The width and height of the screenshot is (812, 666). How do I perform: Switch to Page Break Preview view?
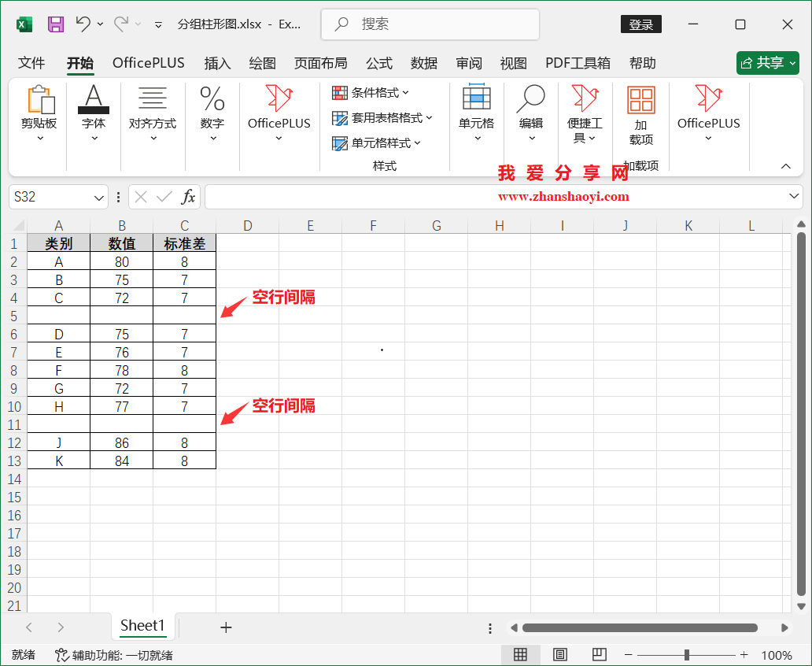tap(599, 654)
